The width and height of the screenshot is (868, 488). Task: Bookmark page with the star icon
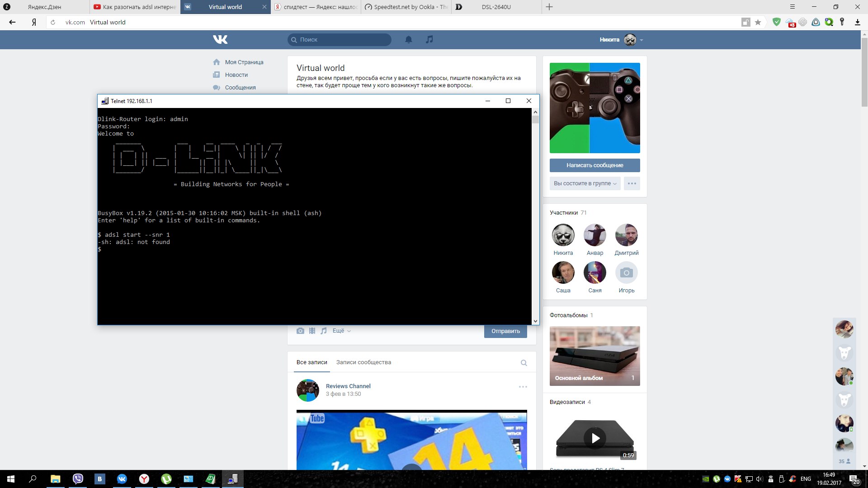point(758,22)
